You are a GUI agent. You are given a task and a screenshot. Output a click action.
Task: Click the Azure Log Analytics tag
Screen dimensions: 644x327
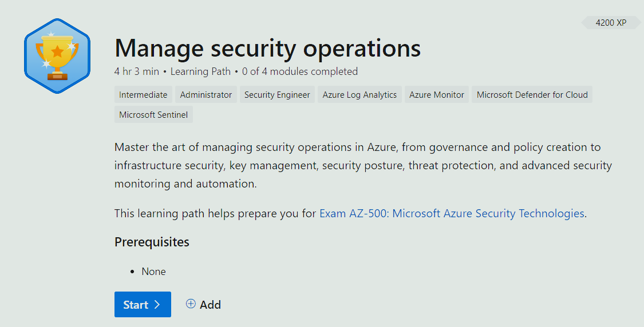[359, 95]
